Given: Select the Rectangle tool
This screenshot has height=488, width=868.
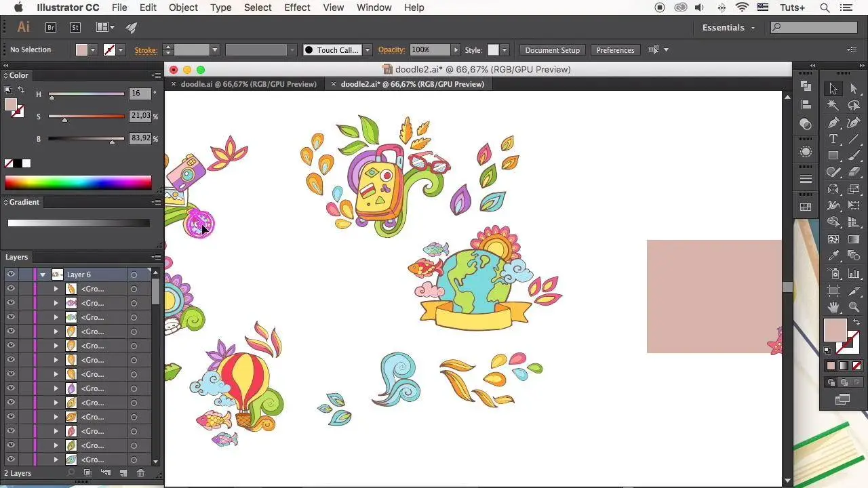Looking at the screenshot, I should point(833,156).
